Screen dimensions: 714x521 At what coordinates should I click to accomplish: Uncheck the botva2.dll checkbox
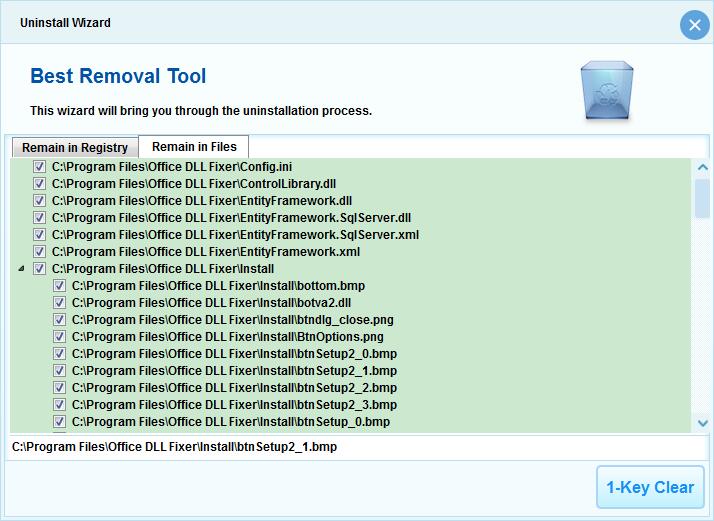pos(59,303)
